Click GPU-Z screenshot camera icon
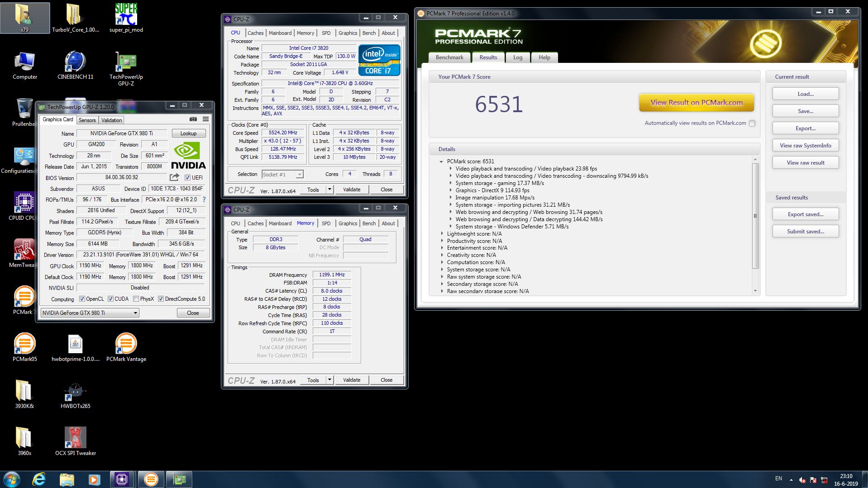The image size is (868, 488). pyautogui.click(x=193, y=119)
